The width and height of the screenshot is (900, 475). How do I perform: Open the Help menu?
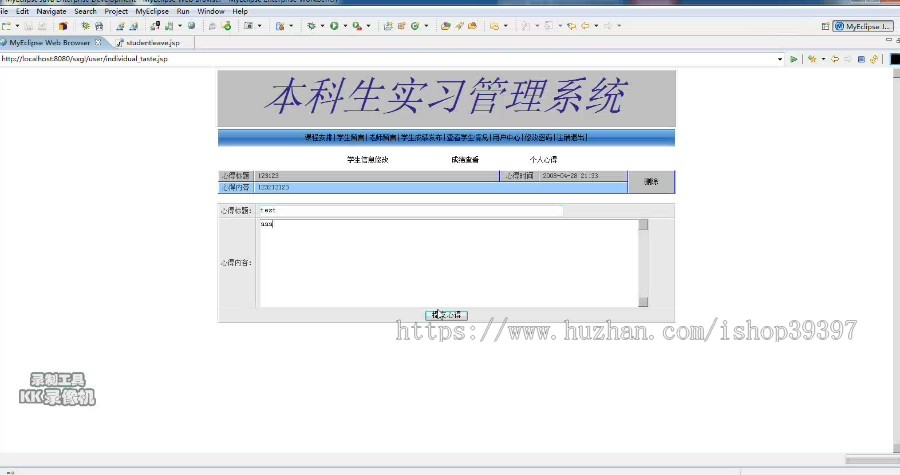coord(240,11)
